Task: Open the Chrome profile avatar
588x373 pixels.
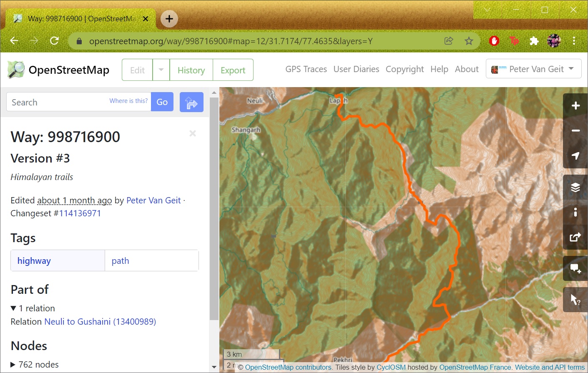Action: (x=554, y=41)
